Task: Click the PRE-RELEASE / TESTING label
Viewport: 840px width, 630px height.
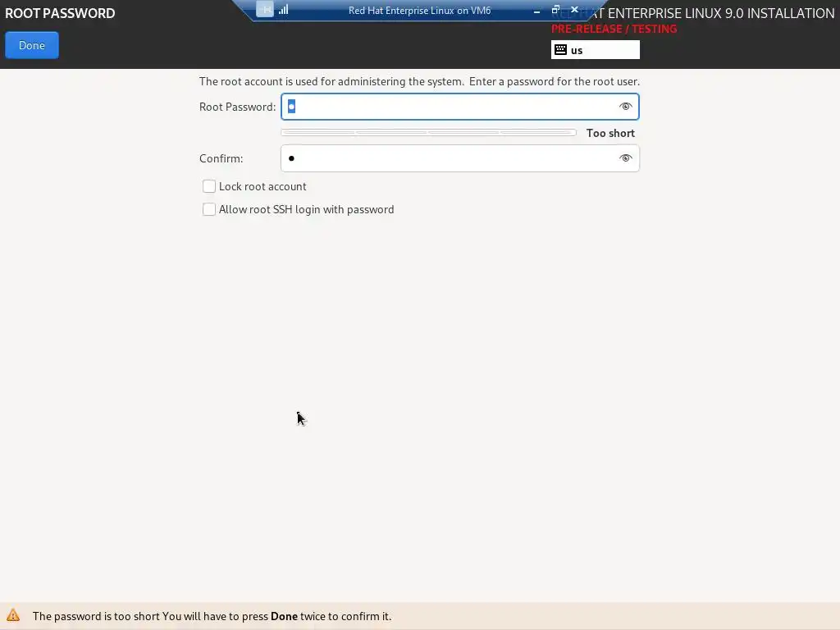Action: tap(614, 29)
